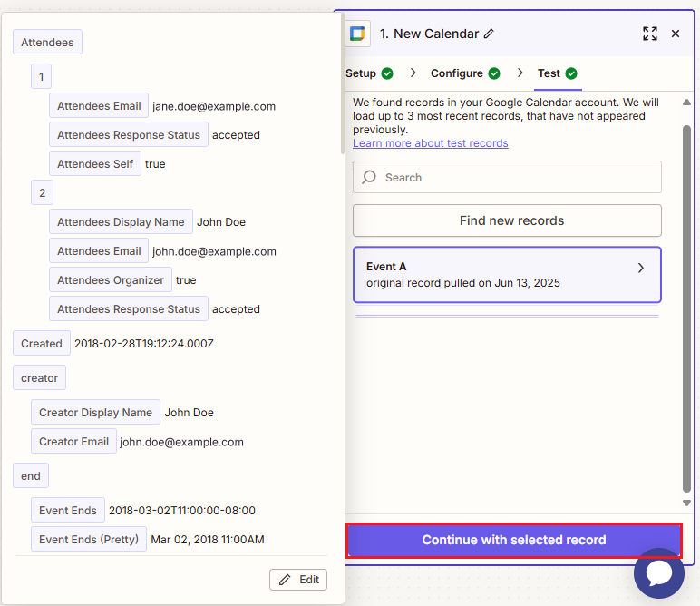Click Attendees Display Name label chip
Screen dimensions: 700x606
(x=121, y=221)
